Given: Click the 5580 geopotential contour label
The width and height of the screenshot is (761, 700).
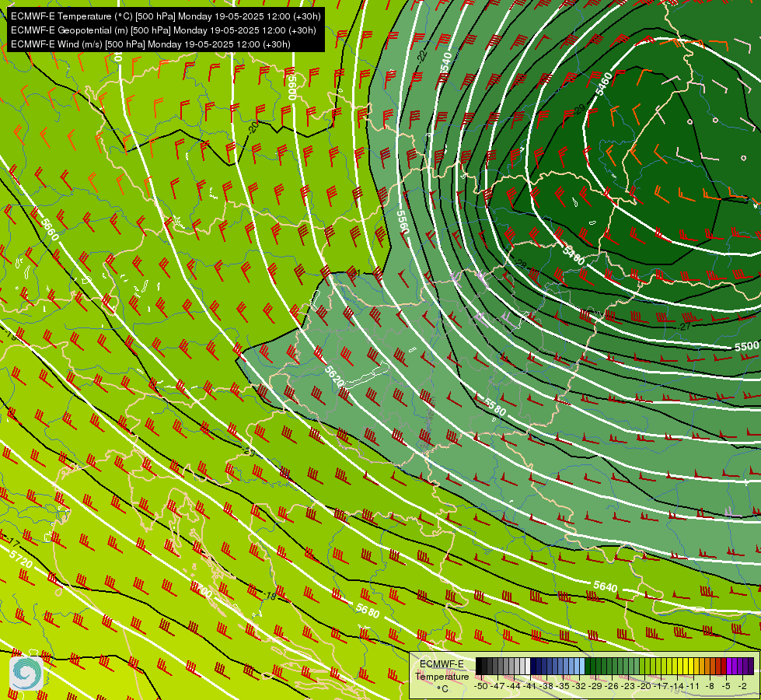Looking at the screenshot, I should click(495, 407).
